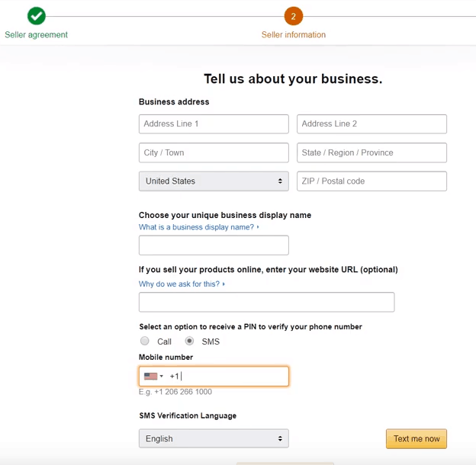The image size is (476, 465).
Task: Click the website URL input field
Action: (266, 303)
